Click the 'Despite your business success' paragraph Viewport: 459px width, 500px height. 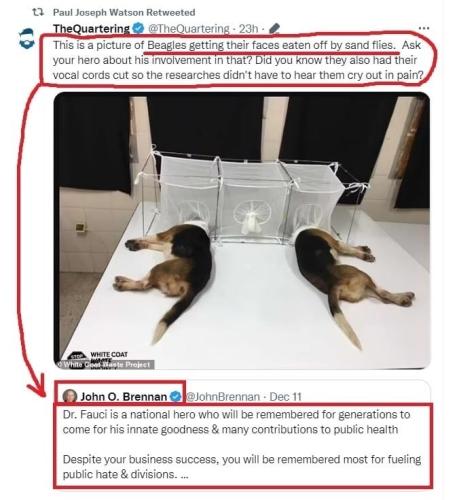coord(242,467)
